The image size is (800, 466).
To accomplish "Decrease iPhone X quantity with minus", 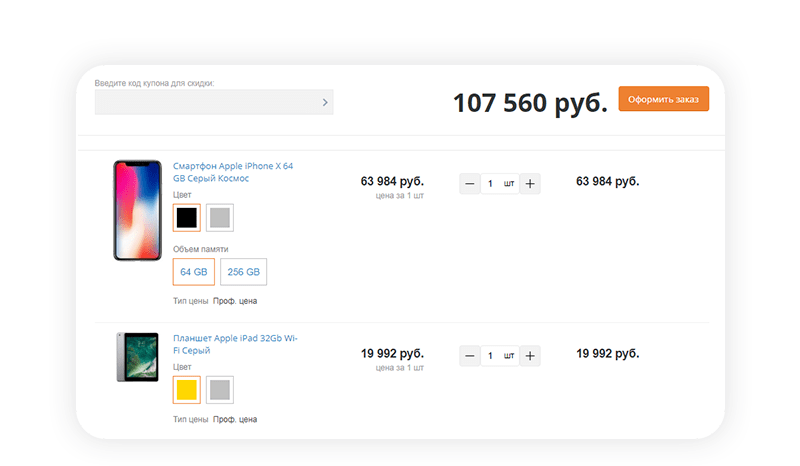I will pyautogui.click(x=470, y=184).
